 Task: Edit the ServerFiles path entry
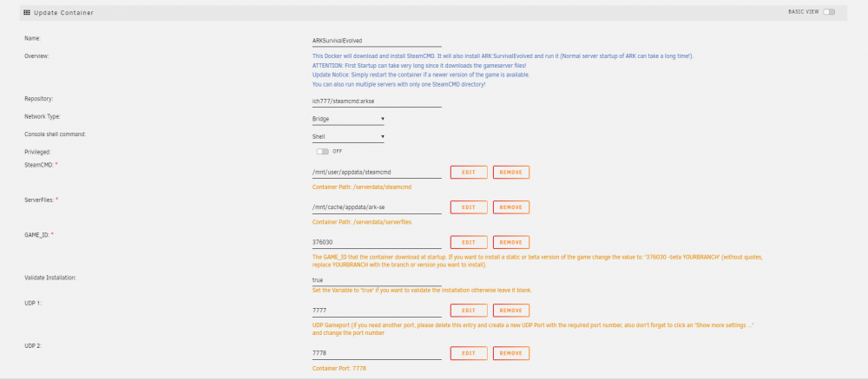tap(469, 207)
